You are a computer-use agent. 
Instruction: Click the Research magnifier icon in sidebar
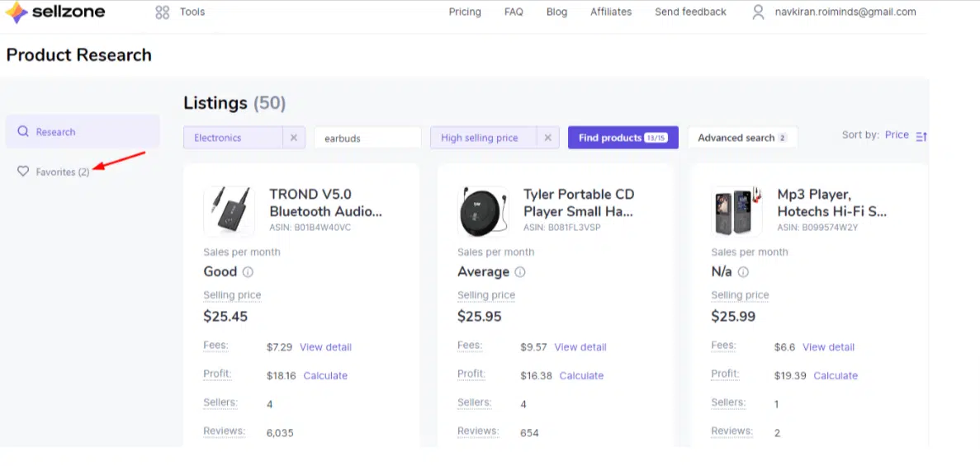click(x=23, y=132)
